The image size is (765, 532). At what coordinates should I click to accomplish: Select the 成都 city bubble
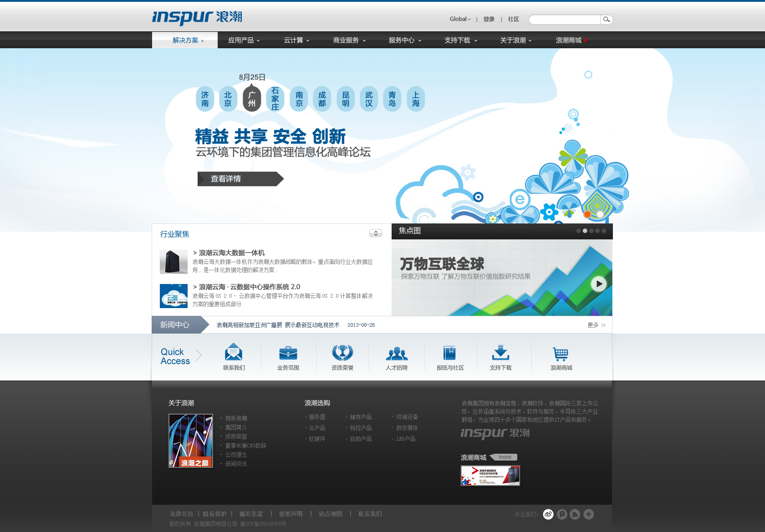pos(322,99)
